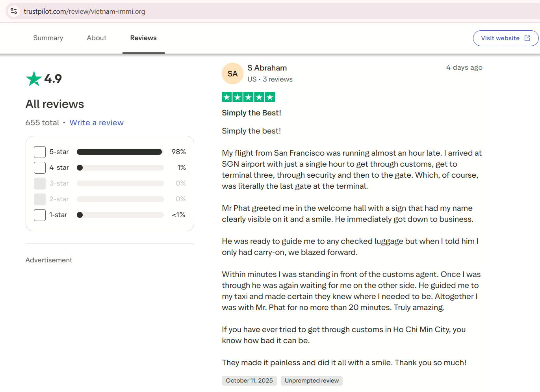Click the October 11, 2025 date tag
Image resolution: width=540 pixels, height=392 pixels.
click(249, 381)
